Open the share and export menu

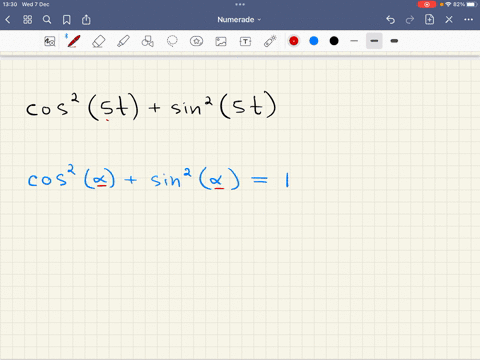pos(86,20)
